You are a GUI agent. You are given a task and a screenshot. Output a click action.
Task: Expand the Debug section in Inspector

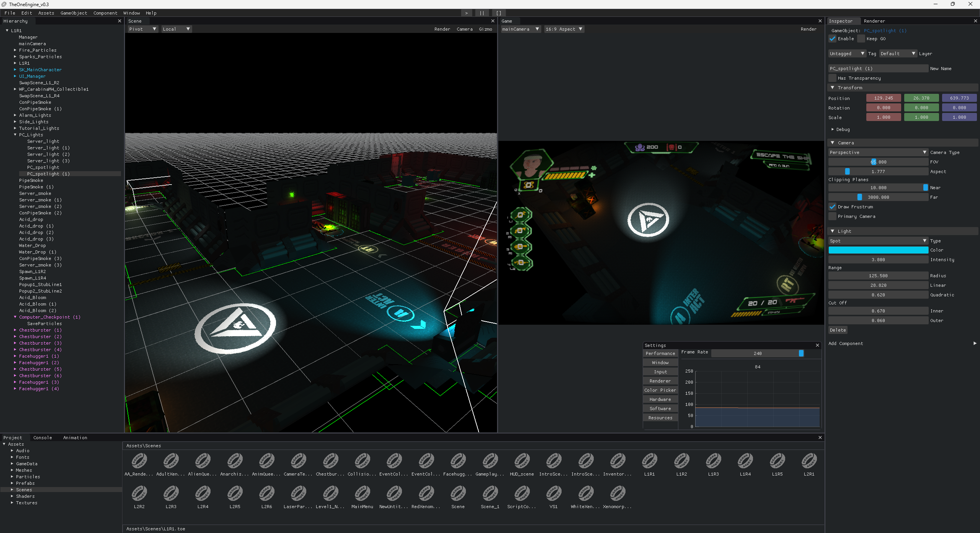833,129
